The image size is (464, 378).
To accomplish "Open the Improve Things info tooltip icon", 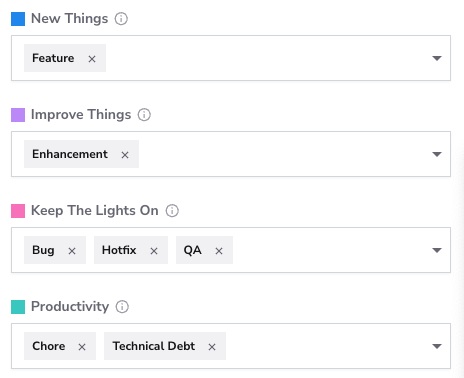I will coord(144,115).
